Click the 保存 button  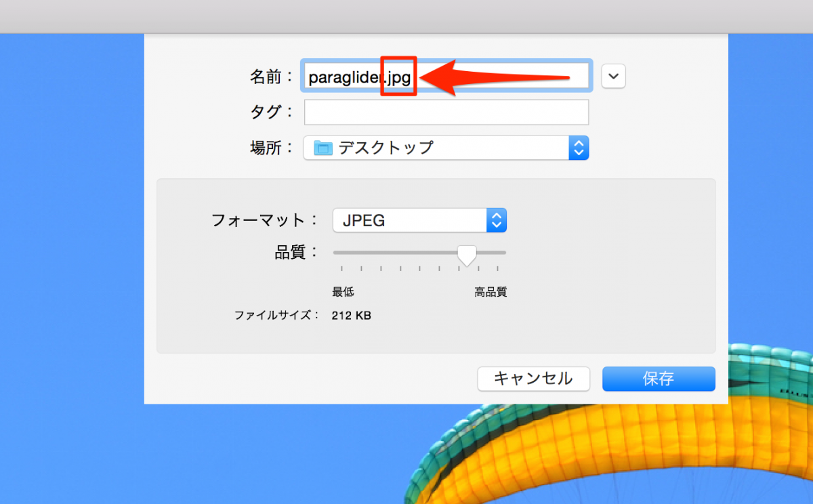pos(658,379)
